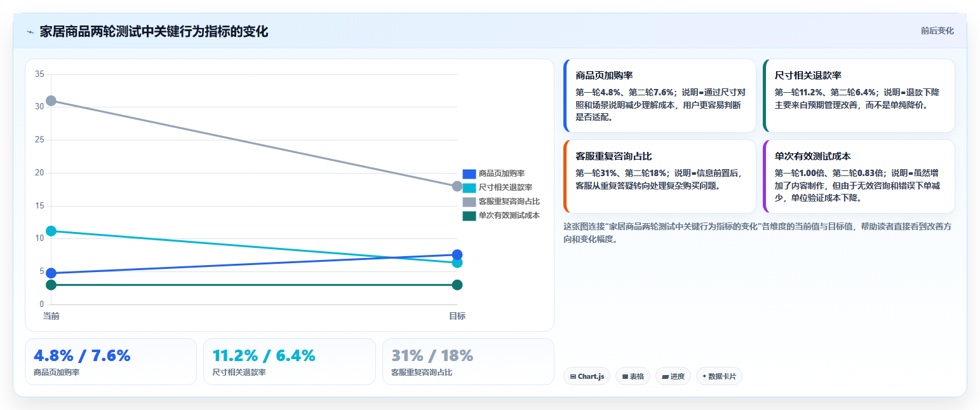
Task: Click the 0 y-axis tick label
Action: coord(42,304)
